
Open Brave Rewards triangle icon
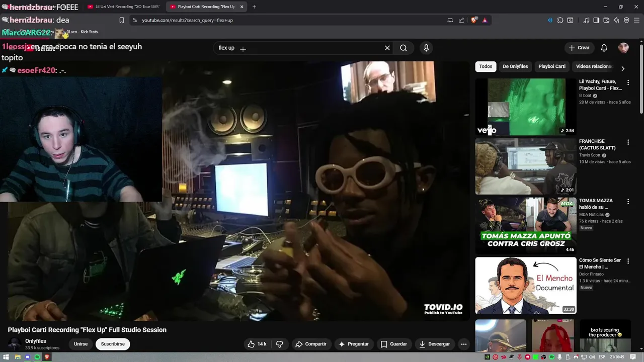coord(485,20)
